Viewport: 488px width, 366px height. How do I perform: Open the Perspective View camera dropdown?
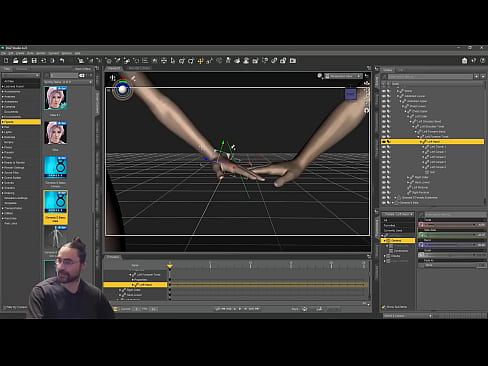coord(343,76)
